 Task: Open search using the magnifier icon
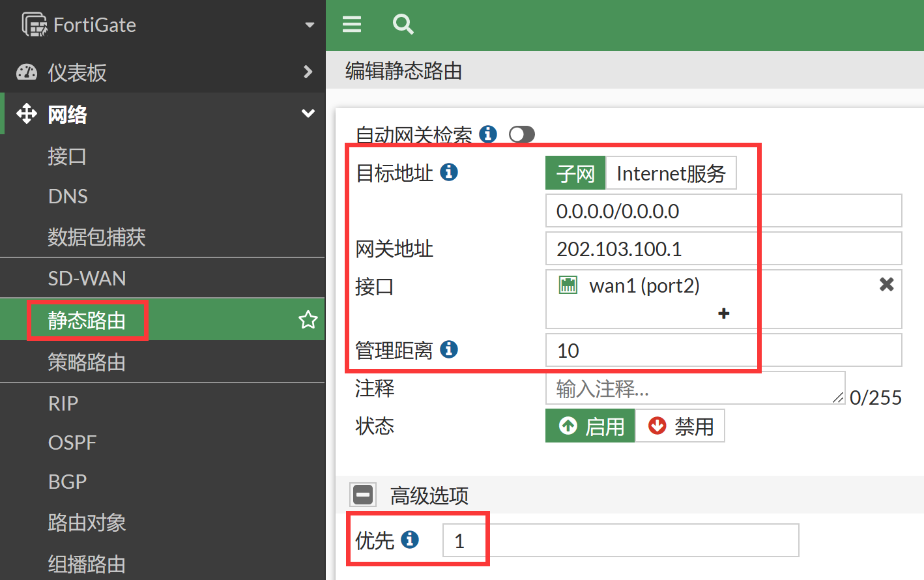[x=403, y=25]
